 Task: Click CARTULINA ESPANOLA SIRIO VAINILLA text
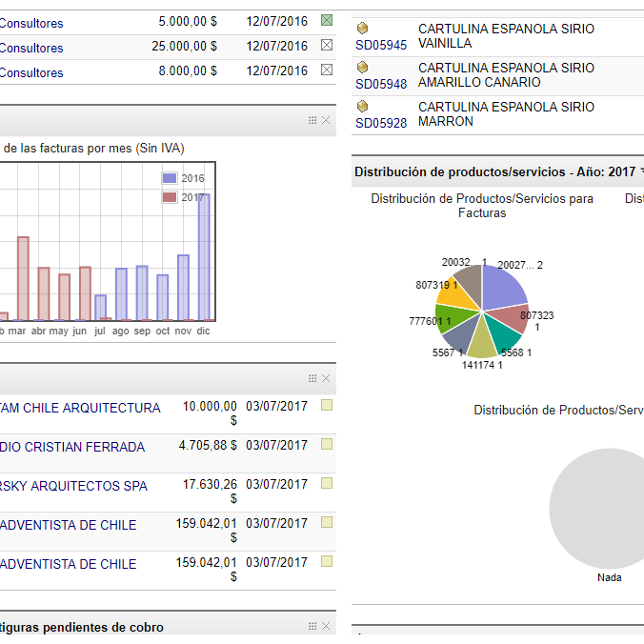tap(506, 36)
